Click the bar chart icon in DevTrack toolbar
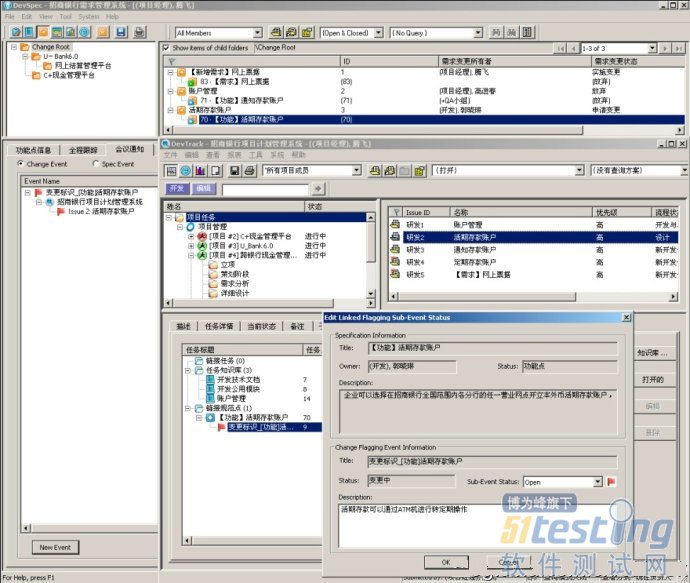This screenshot has width=690, height=583. point(201,171)
